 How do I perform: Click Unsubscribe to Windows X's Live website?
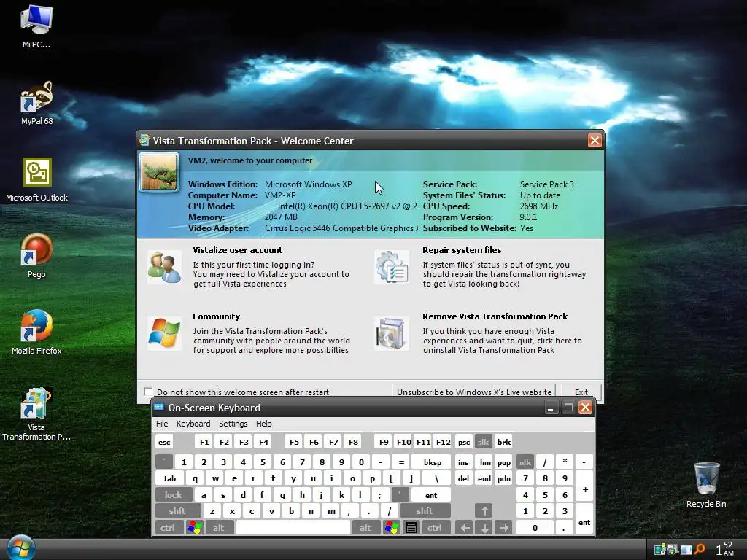pos(474,392)
